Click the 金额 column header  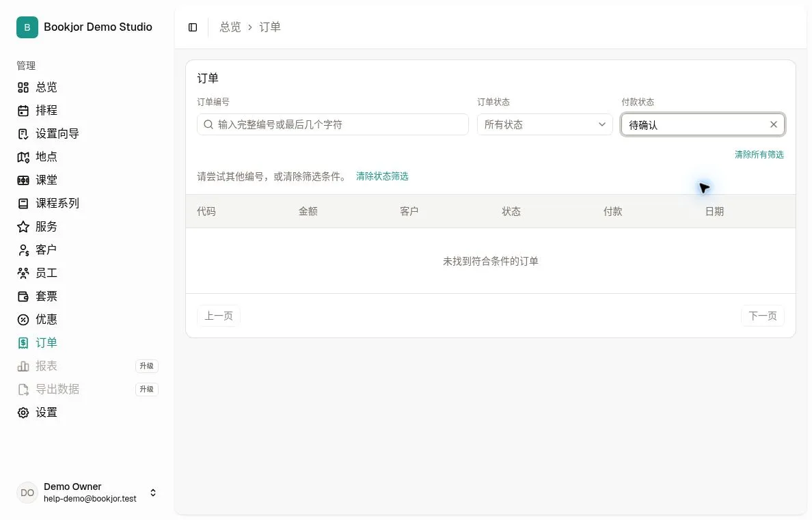point(308,211)
